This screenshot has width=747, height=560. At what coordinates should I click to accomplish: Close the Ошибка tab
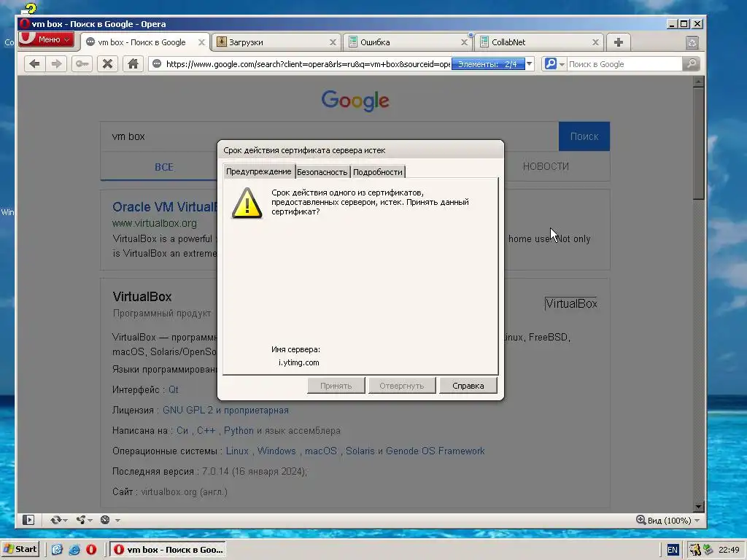[464, 42]
